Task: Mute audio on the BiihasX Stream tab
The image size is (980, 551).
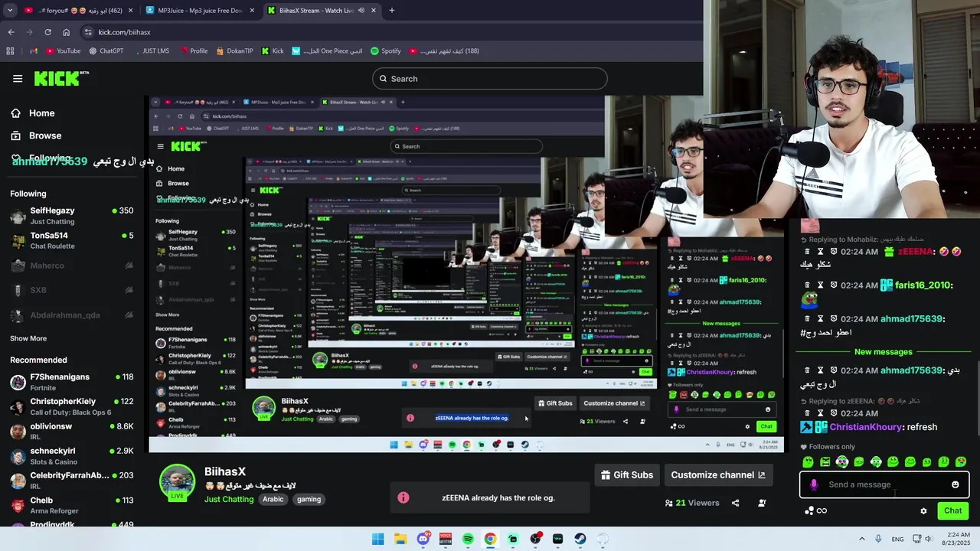Action: coord(361,11)
